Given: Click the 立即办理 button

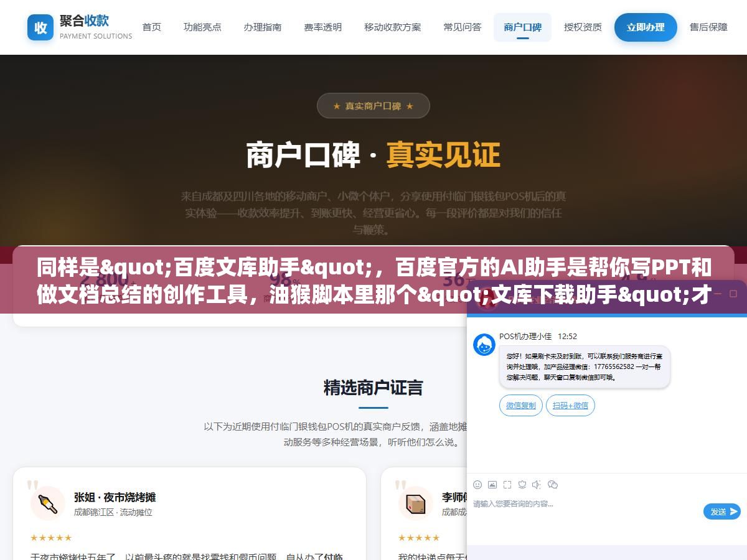Looking at the screenshot, I should (646, 27).
